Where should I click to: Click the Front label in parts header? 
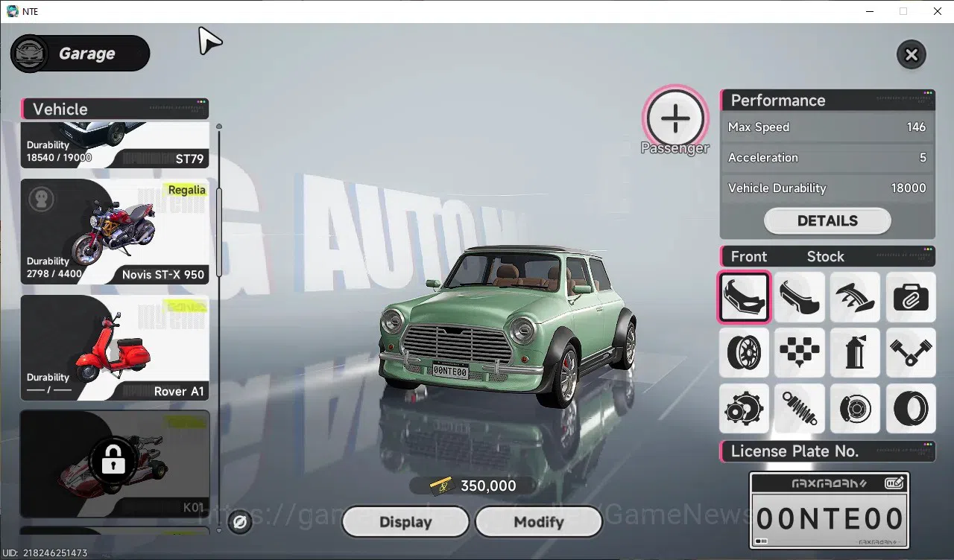pos(748,257)
